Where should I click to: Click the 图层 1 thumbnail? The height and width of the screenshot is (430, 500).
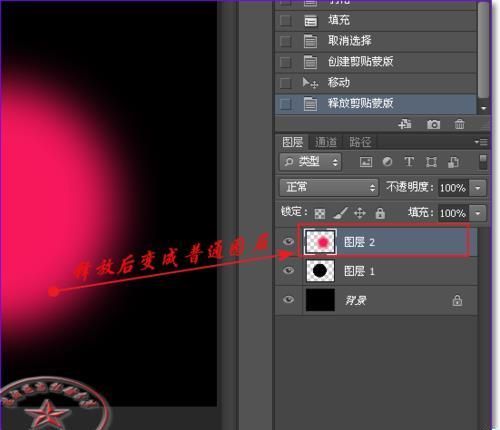tap(320, 271)
